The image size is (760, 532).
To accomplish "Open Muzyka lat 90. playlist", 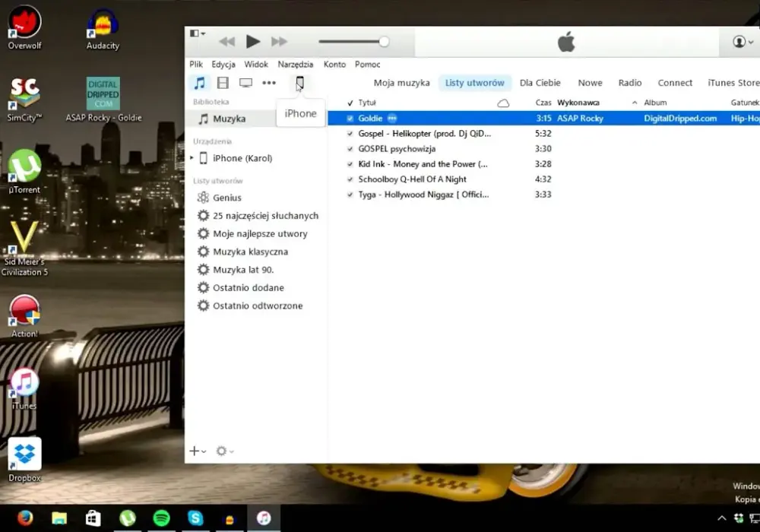I will [x=243, y=269].
